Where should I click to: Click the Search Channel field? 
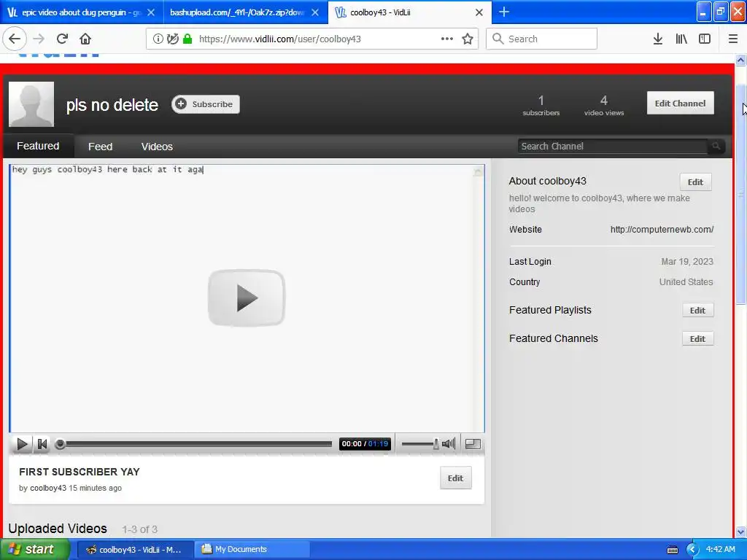[613, 146]
